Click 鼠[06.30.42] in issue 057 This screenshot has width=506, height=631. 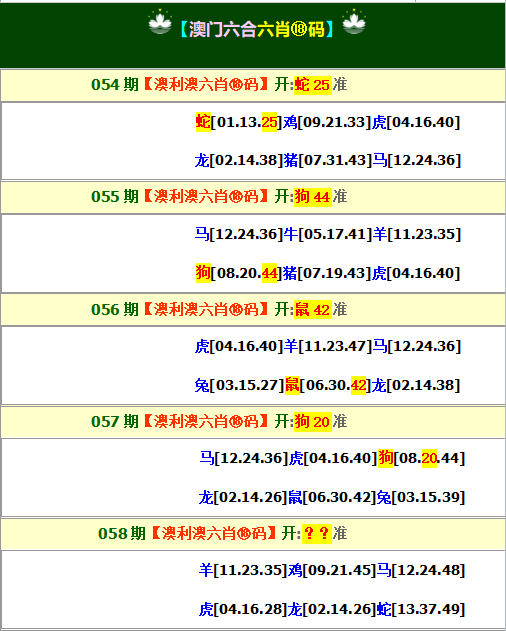pos(332,497)
